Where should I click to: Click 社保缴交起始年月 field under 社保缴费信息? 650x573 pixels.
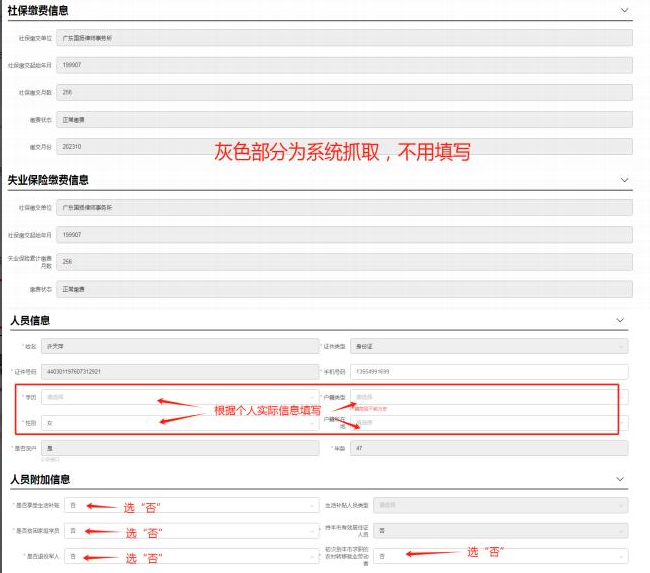(344, 65)
